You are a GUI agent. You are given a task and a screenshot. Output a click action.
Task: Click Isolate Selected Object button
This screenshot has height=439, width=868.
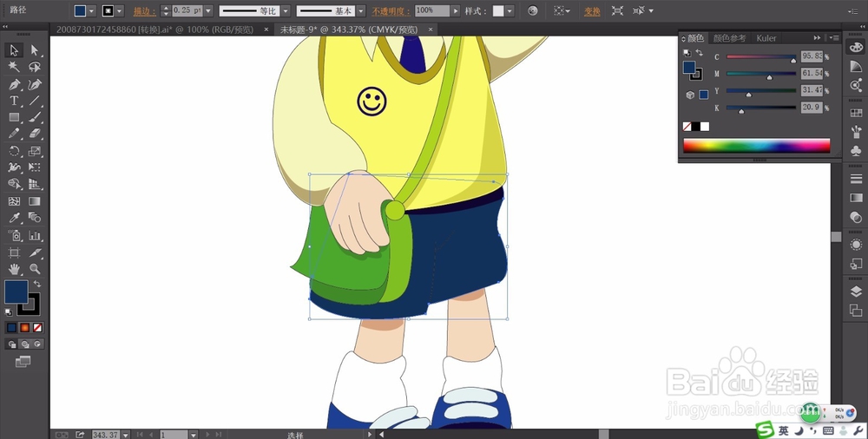(x=617, y=10)
